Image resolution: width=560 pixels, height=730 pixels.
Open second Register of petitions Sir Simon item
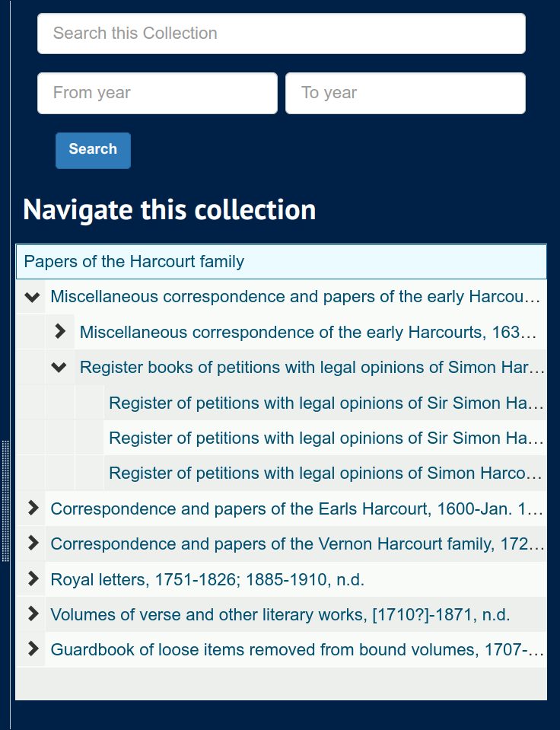[x=326, y=438]
